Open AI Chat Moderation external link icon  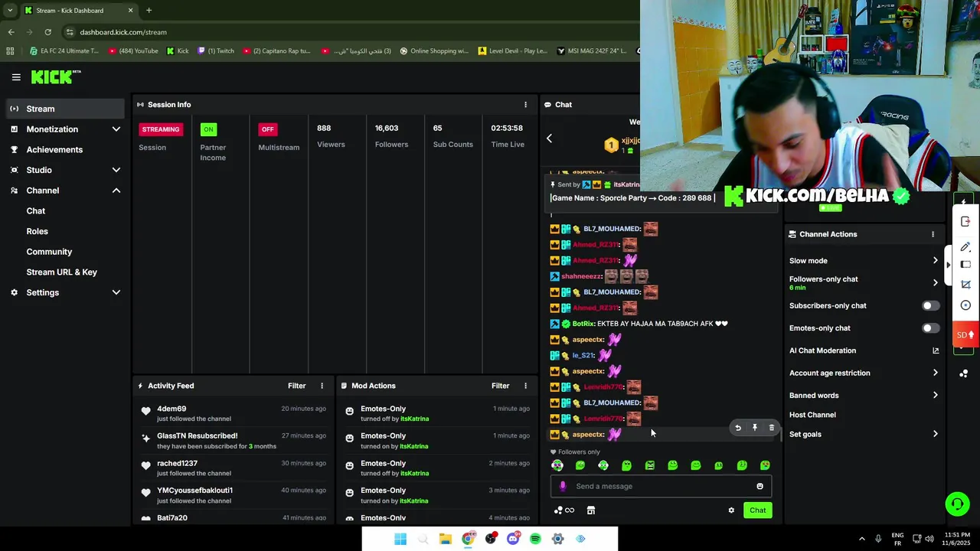(x=936, y=350)
